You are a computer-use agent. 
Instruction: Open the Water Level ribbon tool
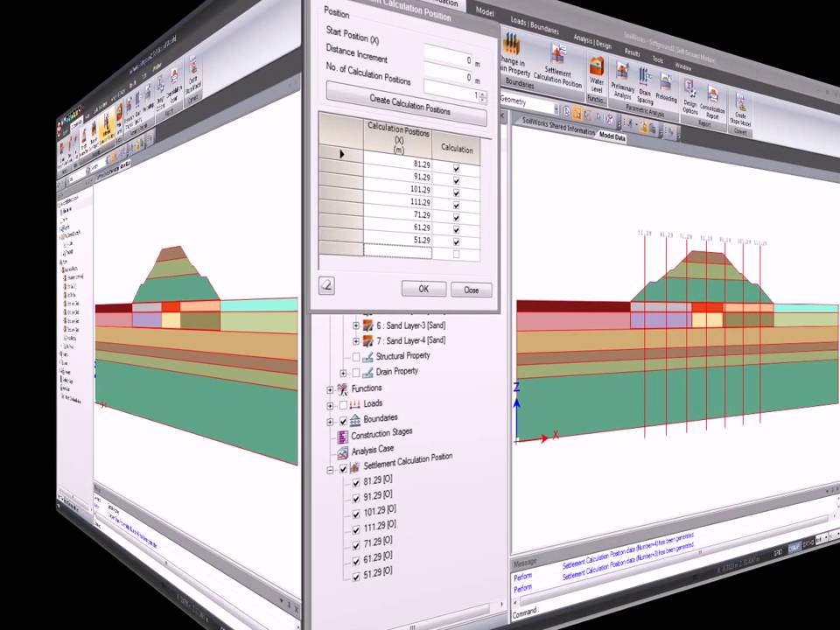tap(596, 75)
